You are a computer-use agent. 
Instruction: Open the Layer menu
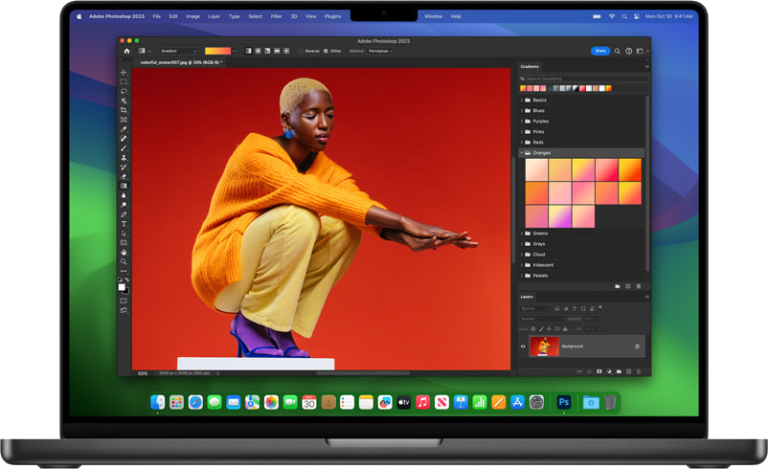tap(214, 16)
